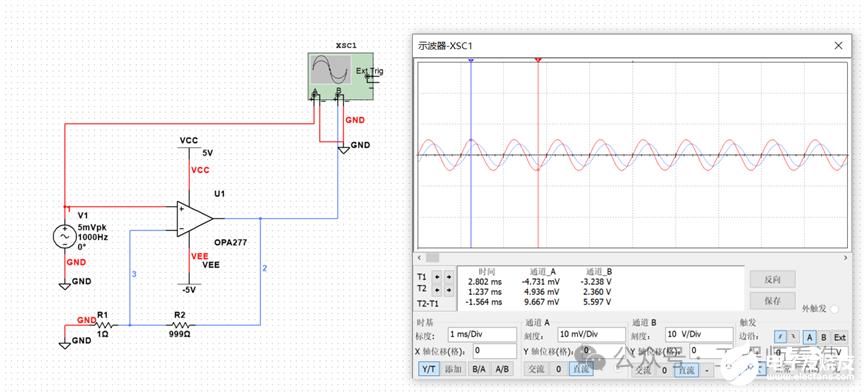
Task: Open channel B 10 V/Div scale field
Action: [x=699, y=334]
